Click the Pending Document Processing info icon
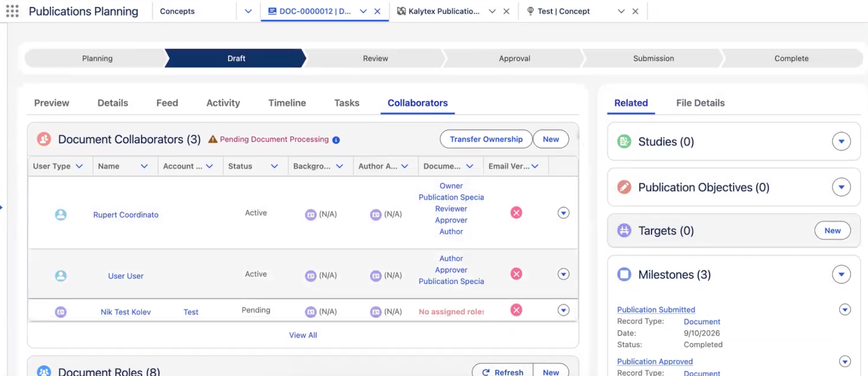 336,140
